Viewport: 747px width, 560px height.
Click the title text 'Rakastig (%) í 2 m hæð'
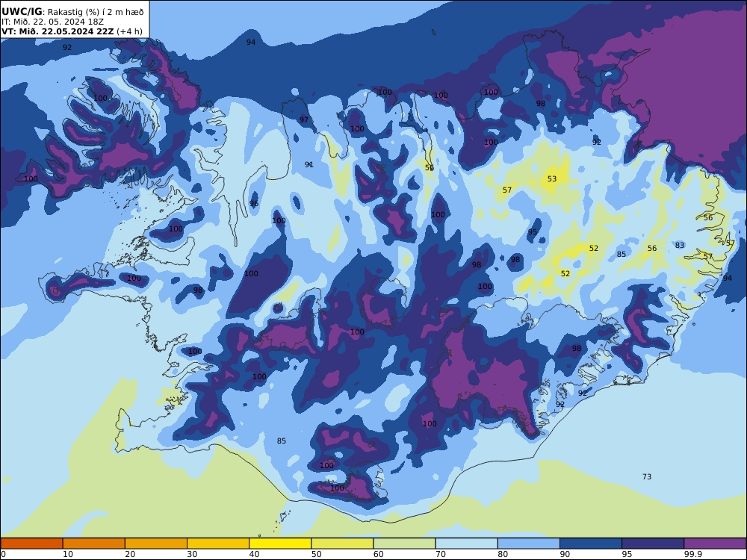96,12
